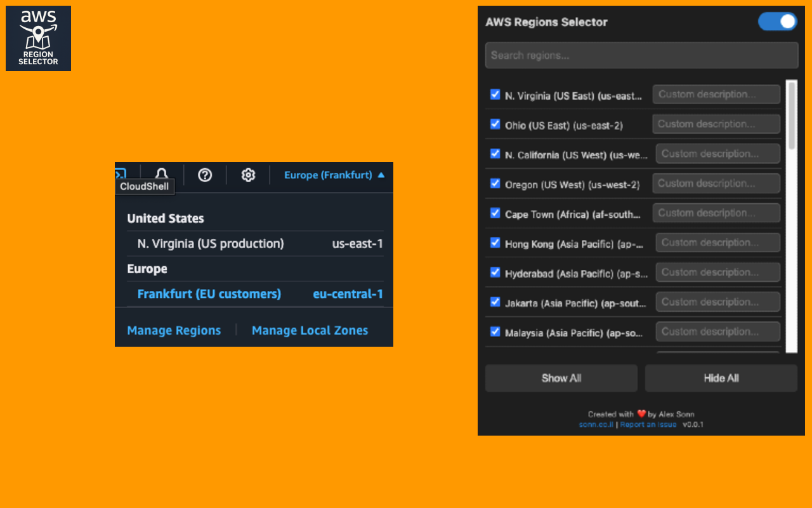The width and height of the screenshot is (812, 508).
Task: Uncheck the N. California (US West) checkbox
Action: coord(495,154)
